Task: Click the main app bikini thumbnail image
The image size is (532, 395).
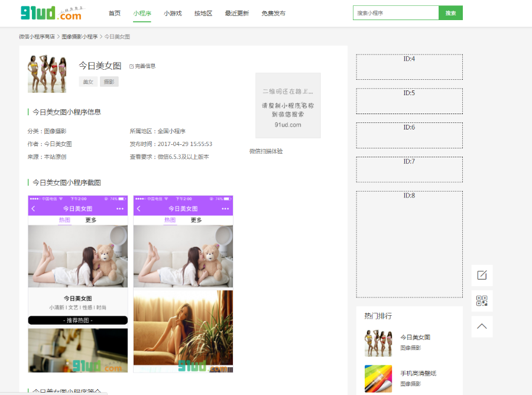Action: [47, 74]
